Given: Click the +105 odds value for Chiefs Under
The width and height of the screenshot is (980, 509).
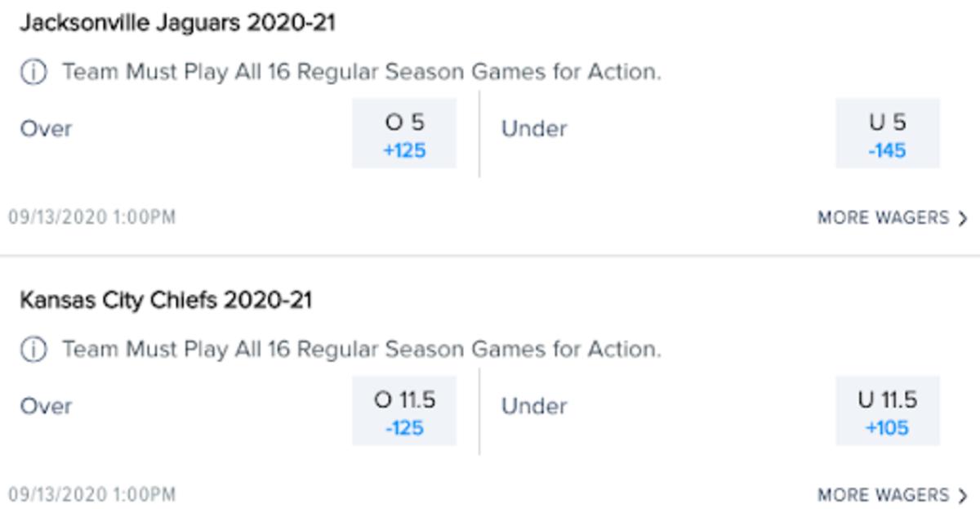Looking at the screenshot, I should [887, 426].
